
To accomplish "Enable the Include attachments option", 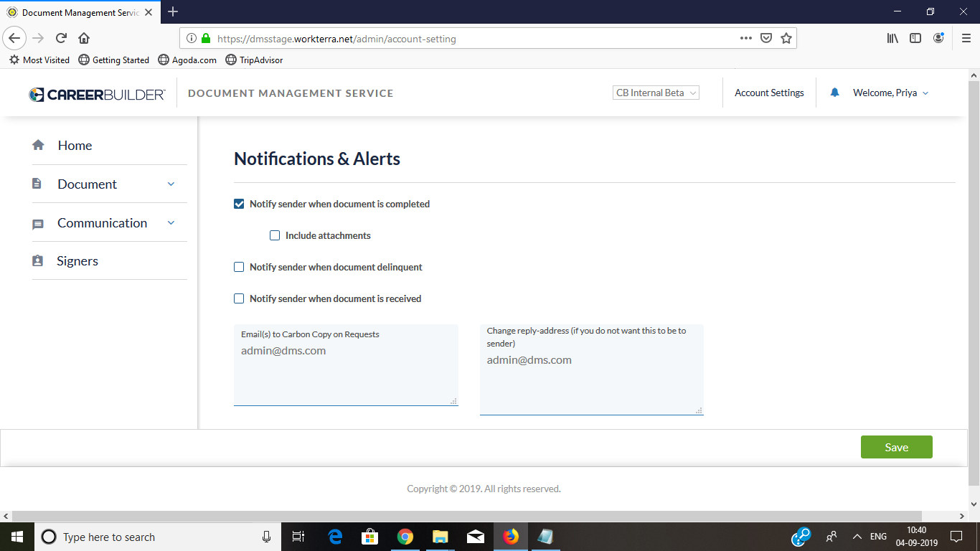I will click(x=275, y=235).
